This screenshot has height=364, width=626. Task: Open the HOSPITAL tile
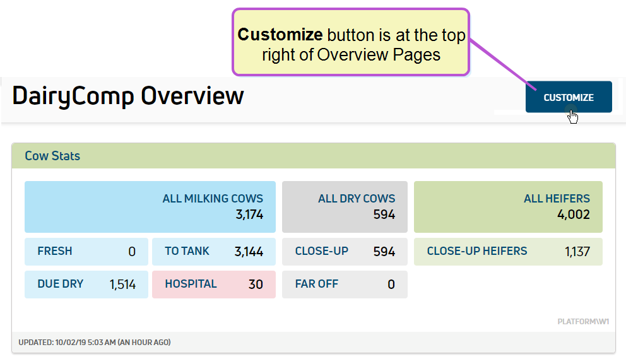tap(213, 284)
